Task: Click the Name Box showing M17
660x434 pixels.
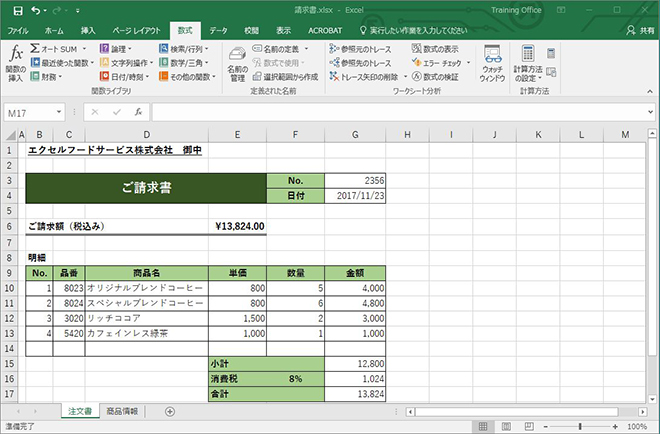Action: 32,112
